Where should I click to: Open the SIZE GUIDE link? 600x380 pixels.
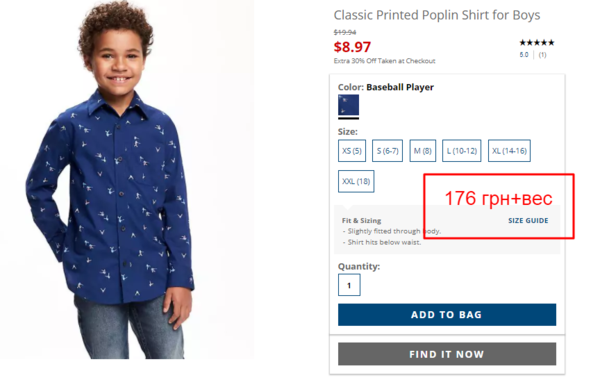(x=528, y=220)
